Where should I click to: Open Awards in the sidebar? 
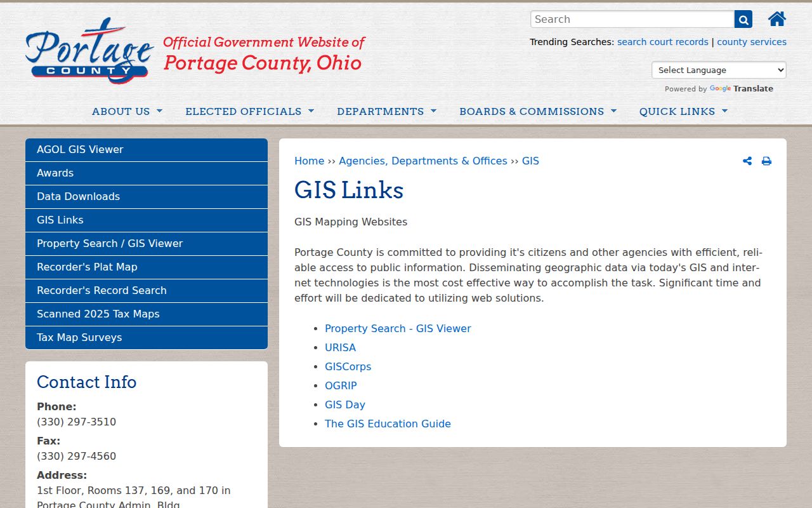[147, 173]
